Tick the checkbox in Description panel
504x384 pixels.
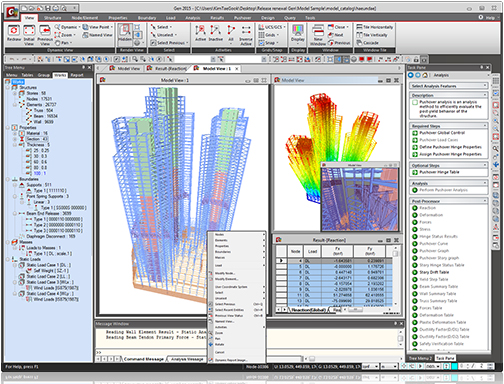(415, 102)
